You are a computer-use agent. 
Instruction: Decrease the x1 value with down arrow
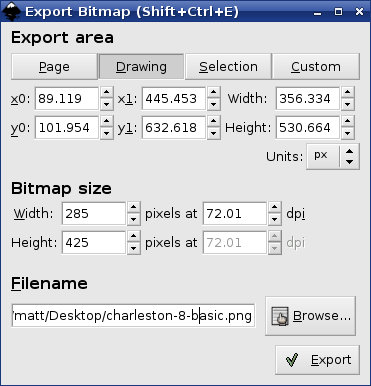(x=214, y=104)
